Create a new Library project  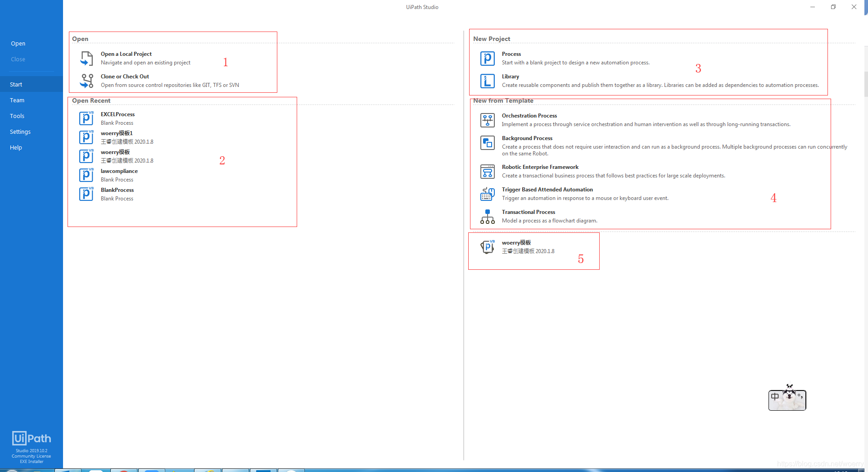(x=511, y=77)
